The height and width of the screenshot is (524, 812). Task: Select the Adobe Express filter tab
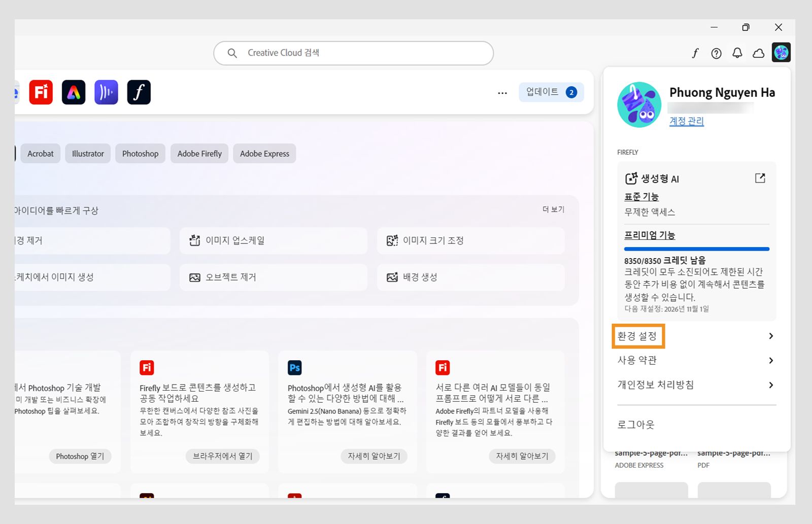click(x=264, y=154)
